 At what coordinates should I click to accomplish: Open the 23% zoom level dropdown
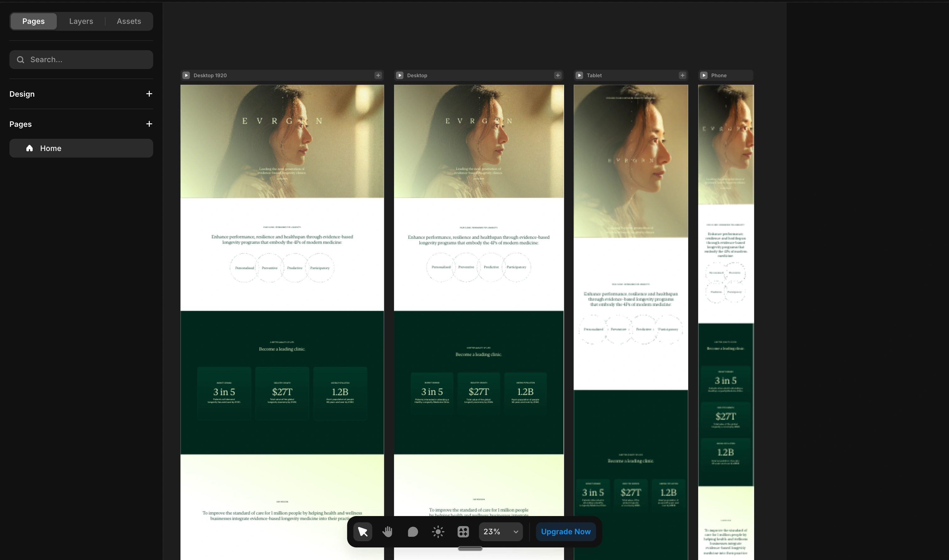(x=501, y=531)
